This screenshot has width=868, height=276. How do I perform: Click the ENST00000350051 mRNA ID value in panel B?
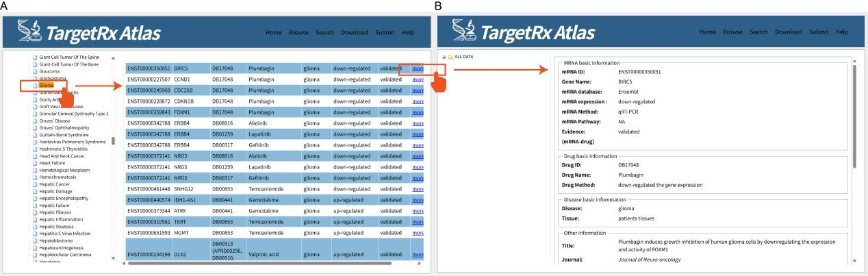(639, 72)
